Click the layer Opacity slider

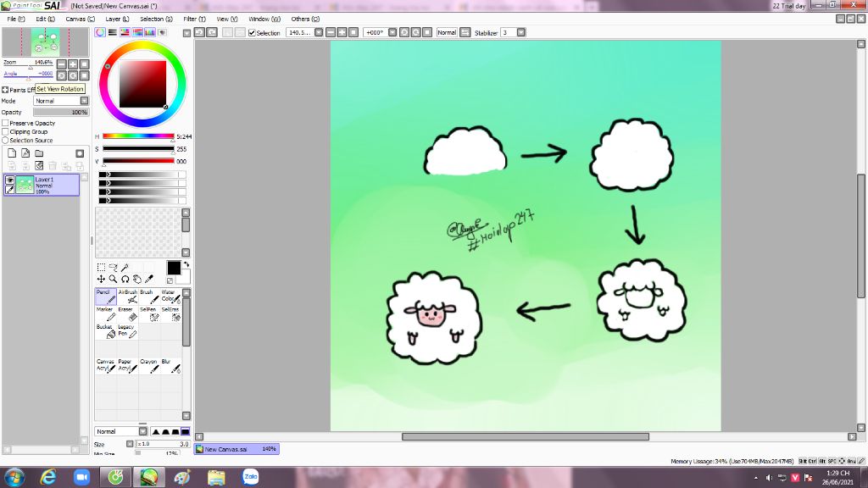pyautogui.click(x=60, y=112)
